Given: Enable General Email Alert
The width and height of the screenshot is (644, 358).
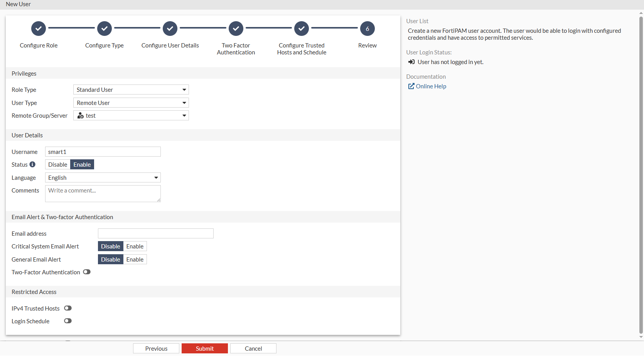Looking at the screenshot, I should [135, 260].
